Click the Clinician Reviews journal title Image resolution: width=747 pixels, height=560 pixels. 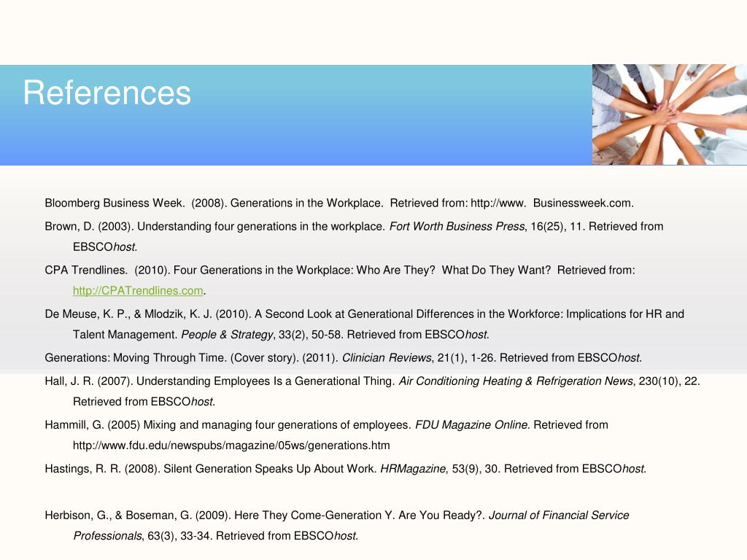point(387,358)
